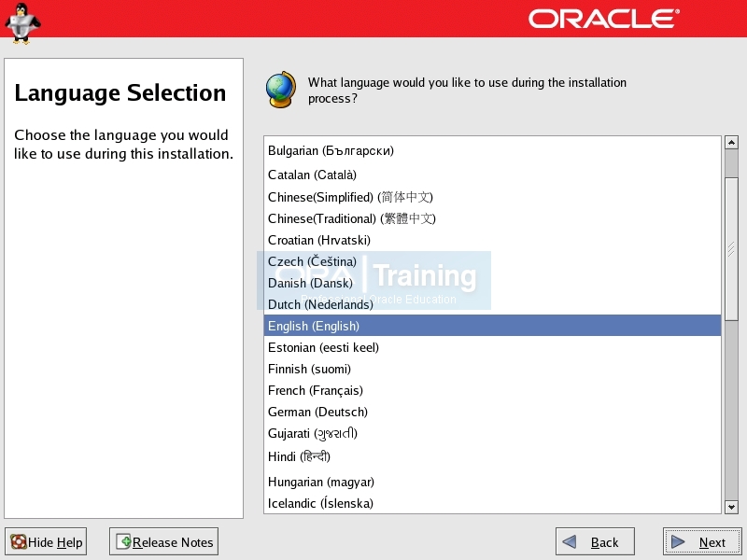Pick Hungarian (magyar)

tap(492, 482)
